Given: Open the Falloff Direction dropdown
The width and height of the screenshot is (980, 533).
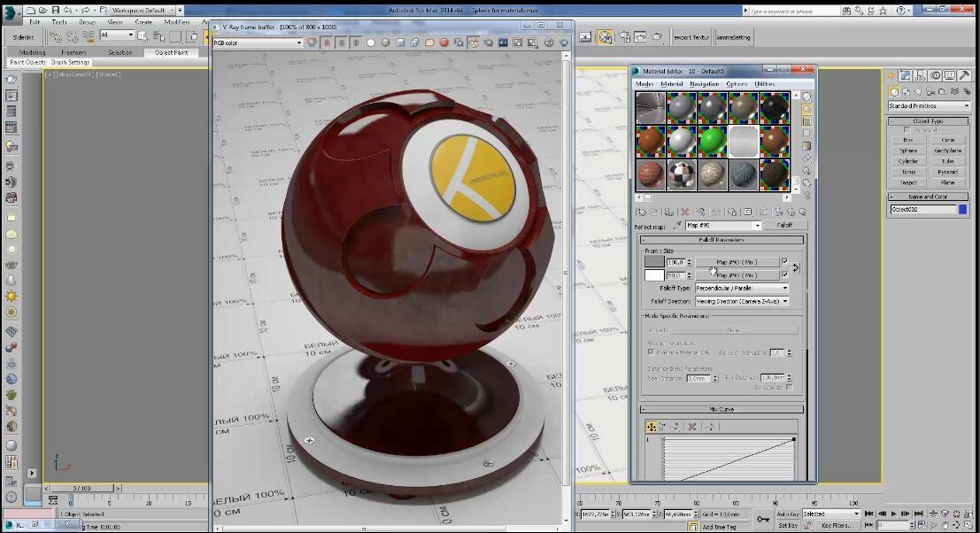Looking at the screenshot, I should pos(742,301).
